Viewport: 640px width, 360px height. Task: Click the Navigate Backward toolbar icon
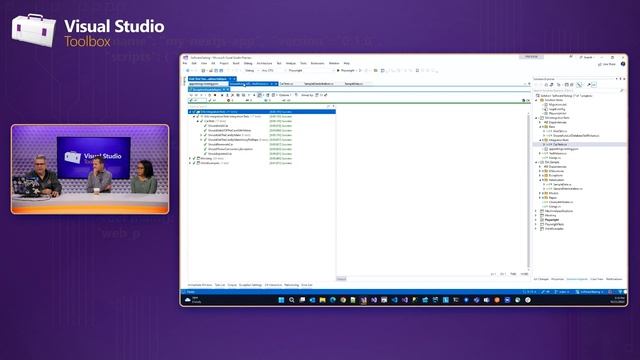tap(188, 71)
